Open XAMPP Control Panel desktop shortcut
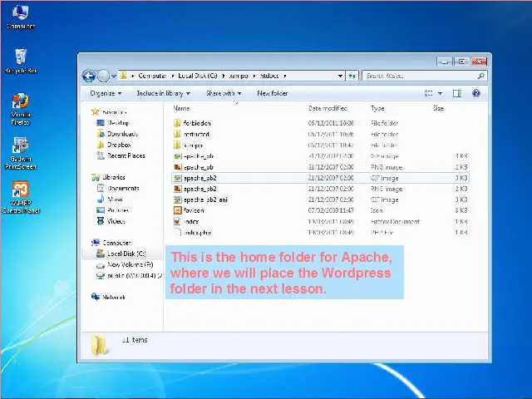Screen dimensions: 532x399 pos(20,197)
